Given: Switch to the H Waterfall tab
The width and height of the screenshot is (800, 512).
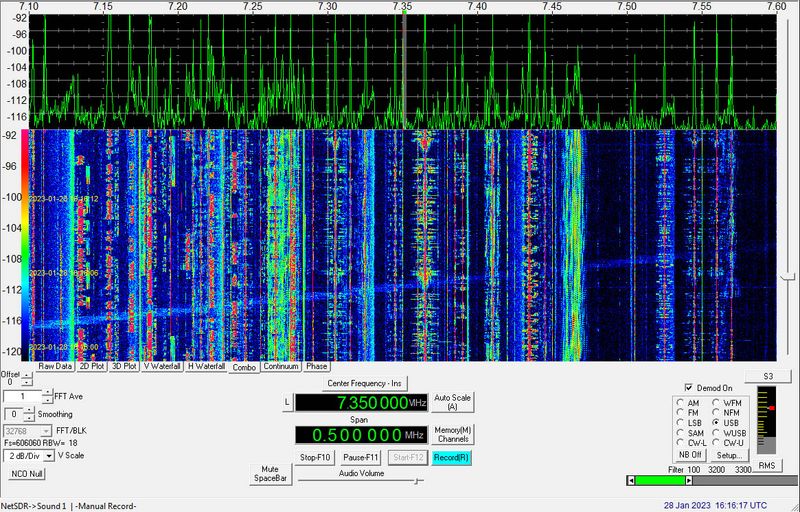Looking at the screenshot, I should [x=206, y=366].
